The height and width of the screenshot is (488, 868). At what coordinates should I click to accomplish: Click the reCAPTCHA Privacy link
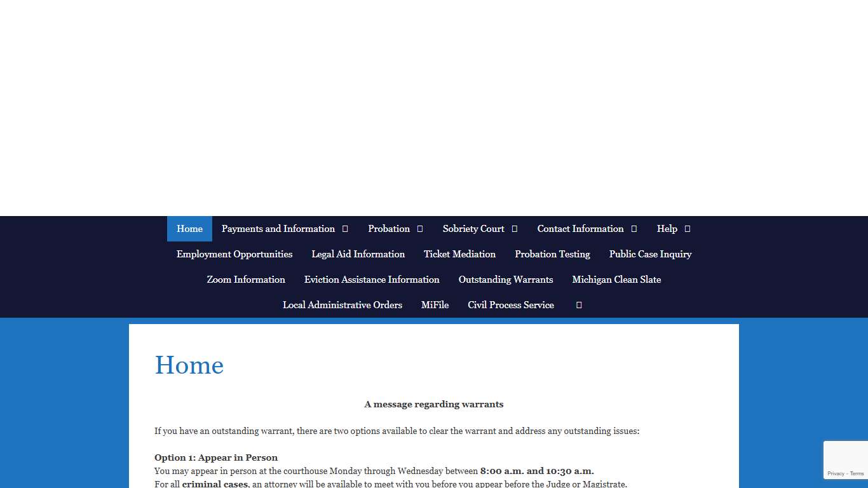pyautogui.click(x=835, y=473)
